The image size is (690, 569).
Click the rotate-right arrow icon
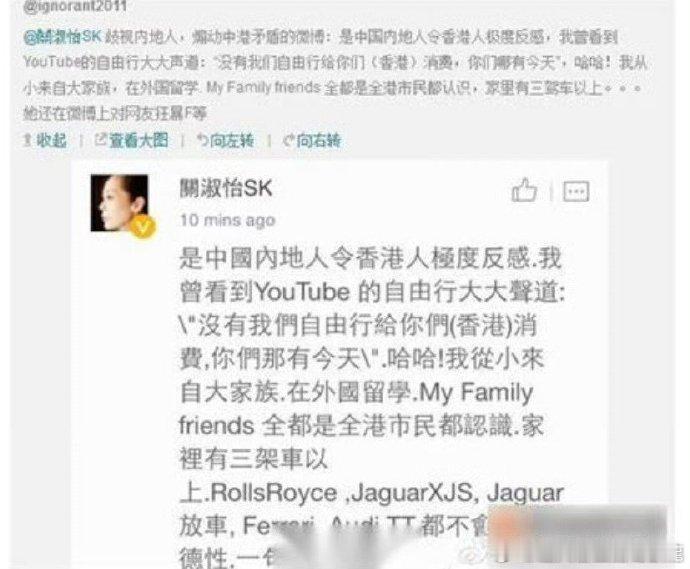pyautogui.click(x=289, y=140)
